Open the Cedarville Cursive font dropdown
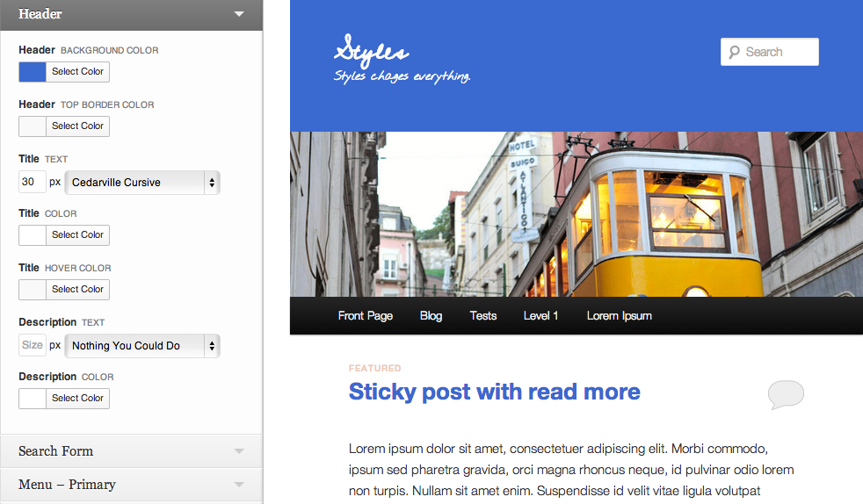Viewport: 863px width, 504px height. coord(142,183)
